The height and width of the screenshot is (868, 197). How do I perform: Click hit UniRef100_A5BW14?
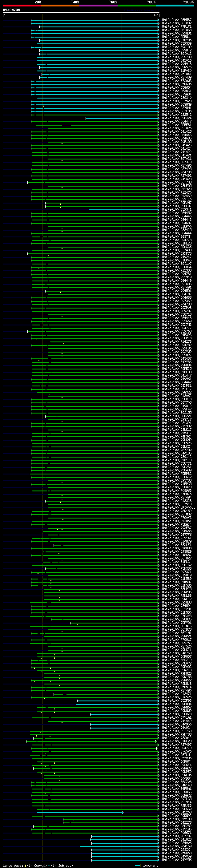coord(176,37)
